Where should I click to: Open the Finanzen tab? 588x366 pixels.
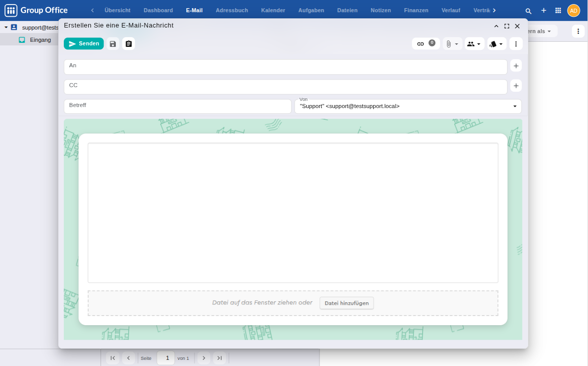click(x=416, y=11)
